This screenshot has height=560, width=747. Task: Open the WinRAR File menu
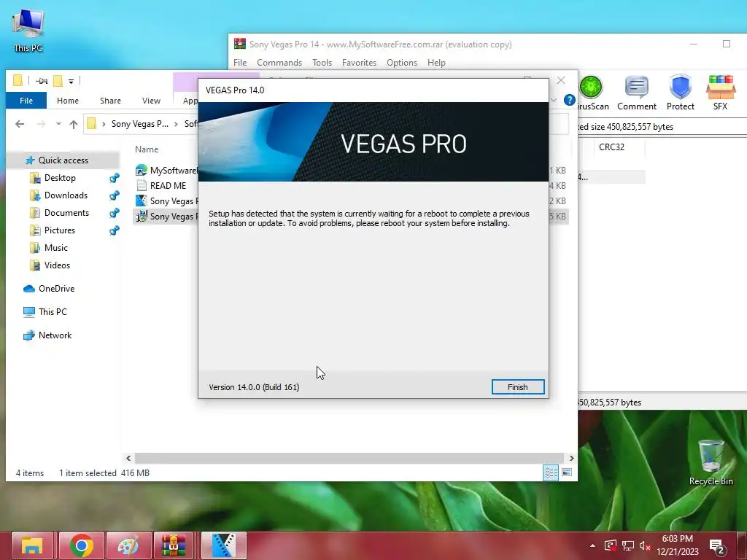click(x=240, y=63)
